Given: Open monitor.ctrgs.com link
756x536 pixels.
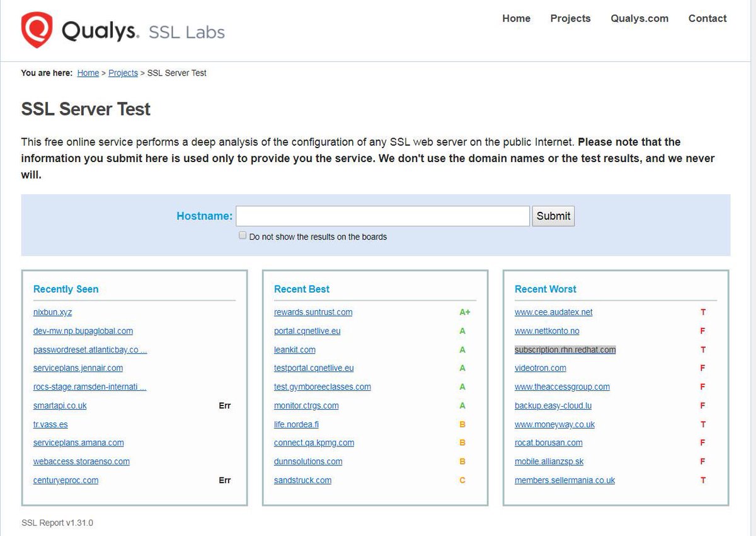Looking at the screenshot, I should tap(306, 405).
